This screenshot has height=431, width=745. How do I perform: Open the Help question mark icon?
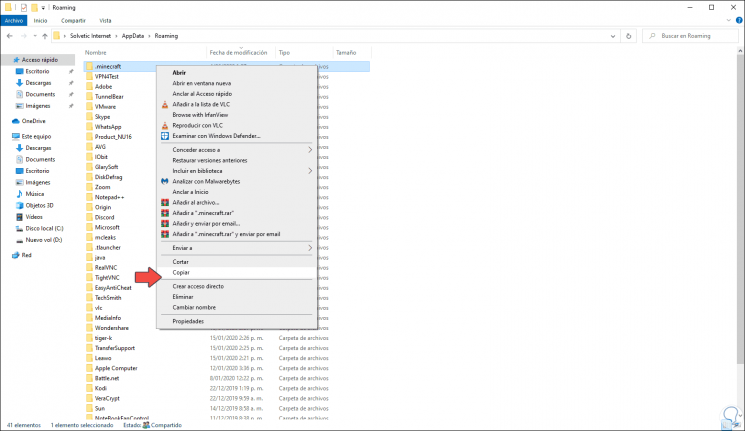click(x=739, y=20)
